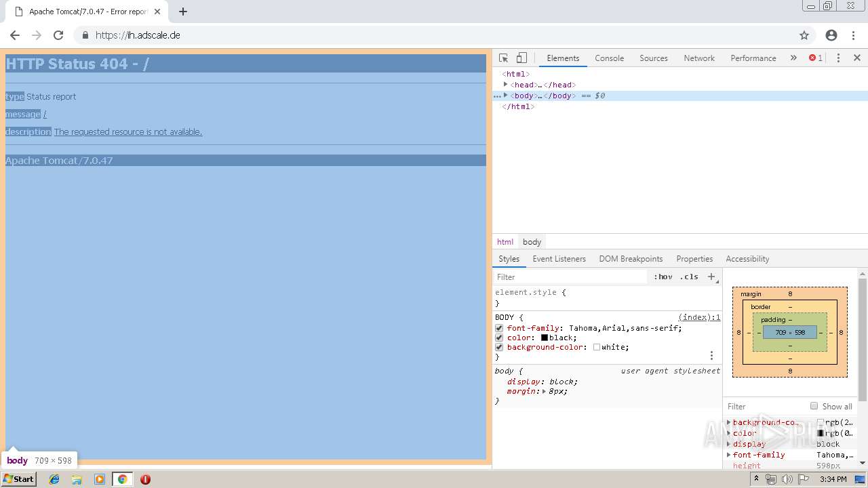This screenshot has height=488, width=868.
Task: Expand the margin shorthand triangle
Action: 544,391
